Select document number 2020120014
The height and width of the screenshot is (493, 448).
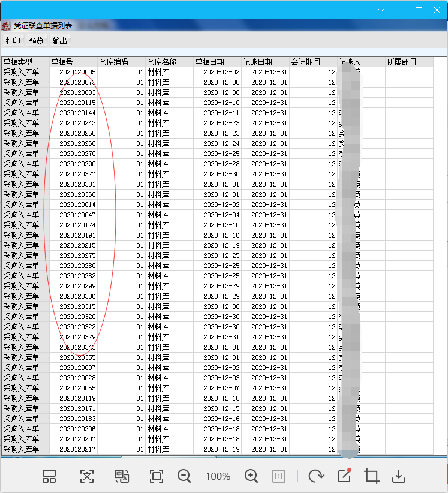tap(77, 205)
